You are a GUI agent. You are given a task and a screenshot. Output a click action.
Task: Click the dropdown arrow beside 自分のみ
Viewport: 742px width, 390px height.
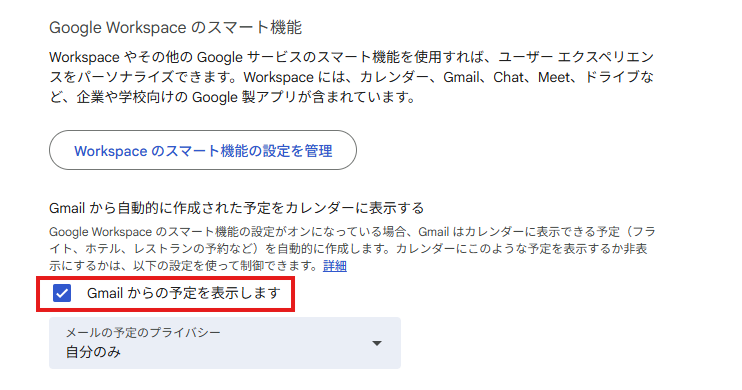pyautogui.click(x=377, y=343)
